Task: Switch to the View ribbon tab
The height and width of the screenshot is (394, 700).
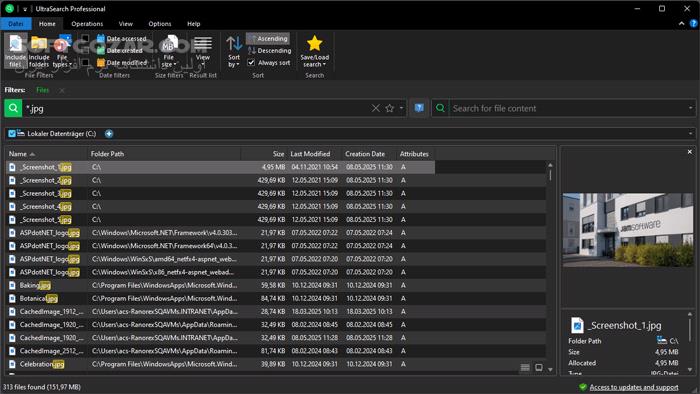Action: [125, 24]
